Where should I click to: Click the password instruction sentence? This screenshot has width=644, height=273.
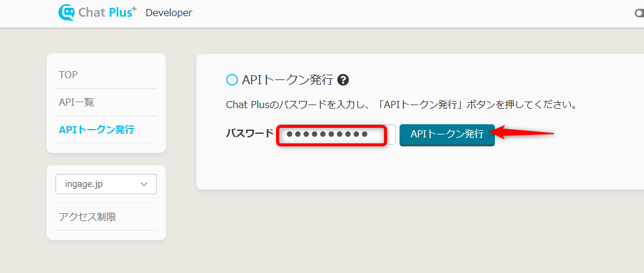coord(401,105)
